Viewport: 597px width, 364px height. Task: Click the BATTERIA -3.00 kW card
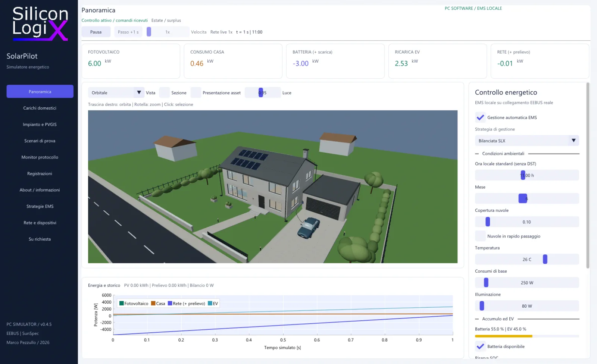(x=335, y=61)
